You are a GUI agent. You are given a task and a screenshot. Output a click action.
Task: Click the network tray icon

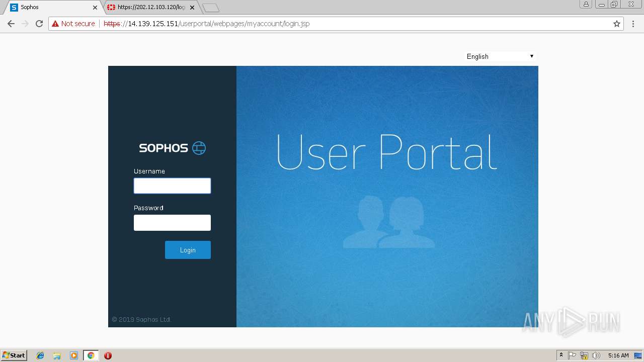pos(584,355)
